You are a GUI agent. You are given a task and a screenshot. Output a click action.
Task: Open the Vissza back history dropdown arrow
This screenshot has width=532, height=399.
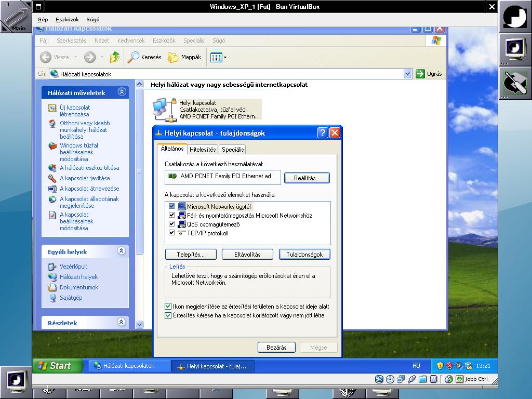pos(75,57)
